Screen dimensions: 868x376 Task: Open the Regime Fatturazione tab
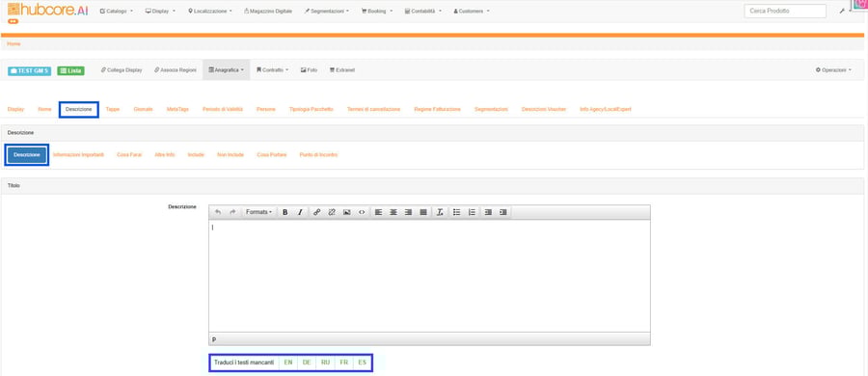[x=437, y=110]
